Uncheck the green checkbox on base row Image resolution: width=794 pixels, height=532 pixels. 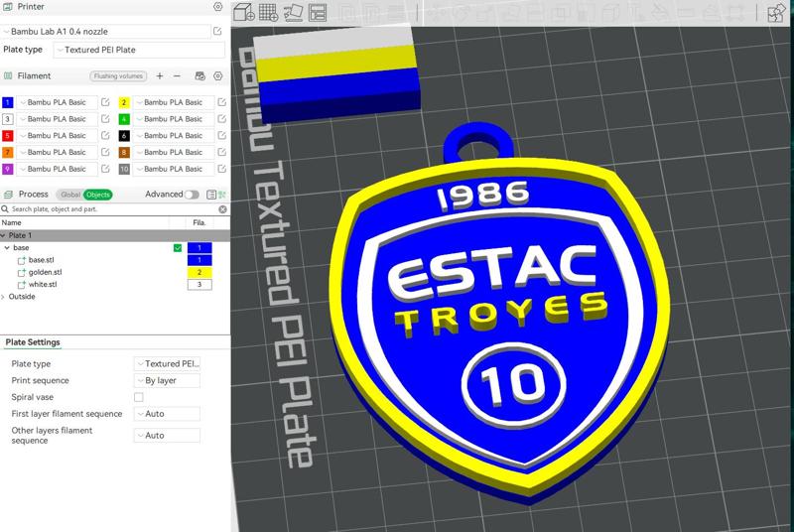click(x=178, y=248)
